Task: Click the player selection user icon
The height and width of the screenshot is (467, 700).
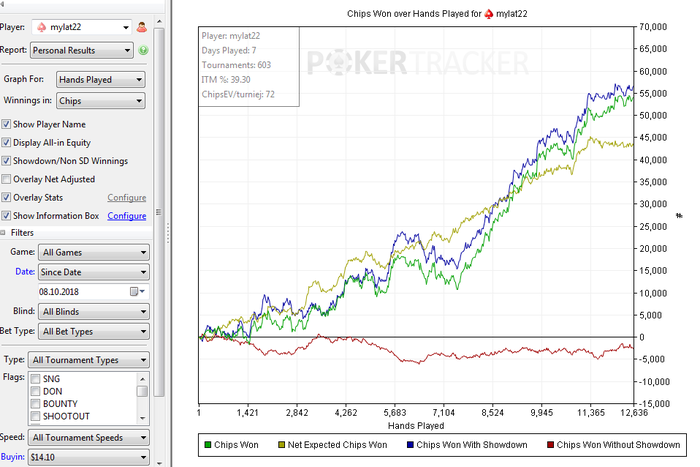Action: [x=142, y=27]
